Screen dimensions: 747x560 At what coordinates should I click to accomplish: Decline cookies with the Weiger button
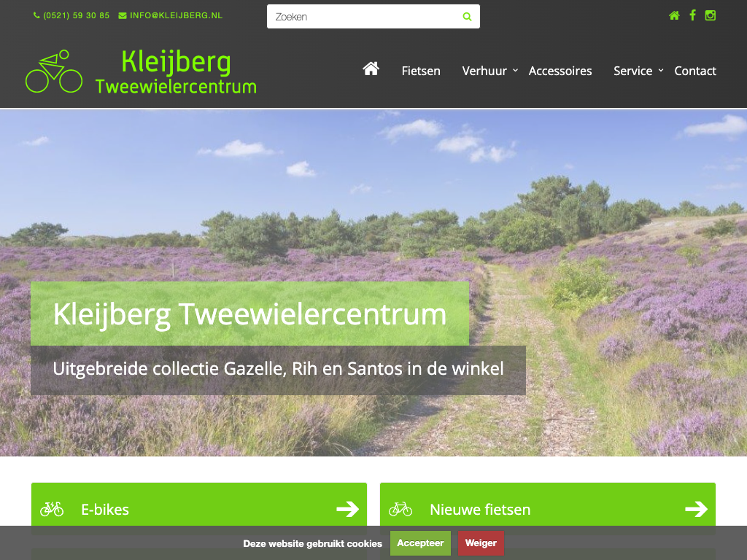(481, 542)
